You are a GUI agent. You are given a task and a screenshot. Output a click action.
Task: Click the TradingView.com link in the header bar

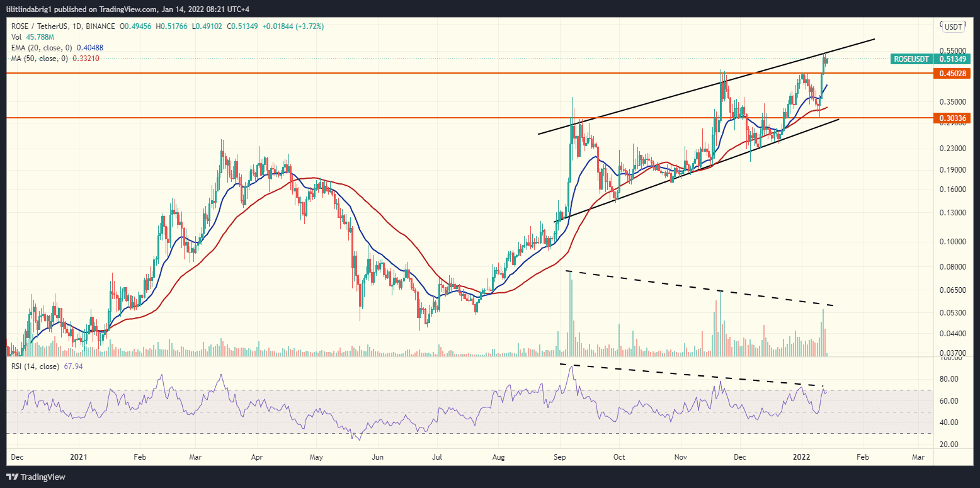click(x=126, y=9)
